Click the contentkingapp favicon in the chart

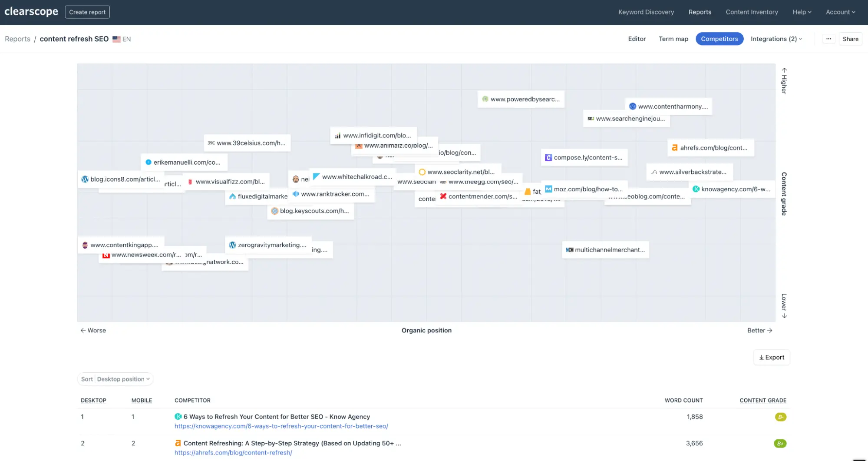(85, 245)
